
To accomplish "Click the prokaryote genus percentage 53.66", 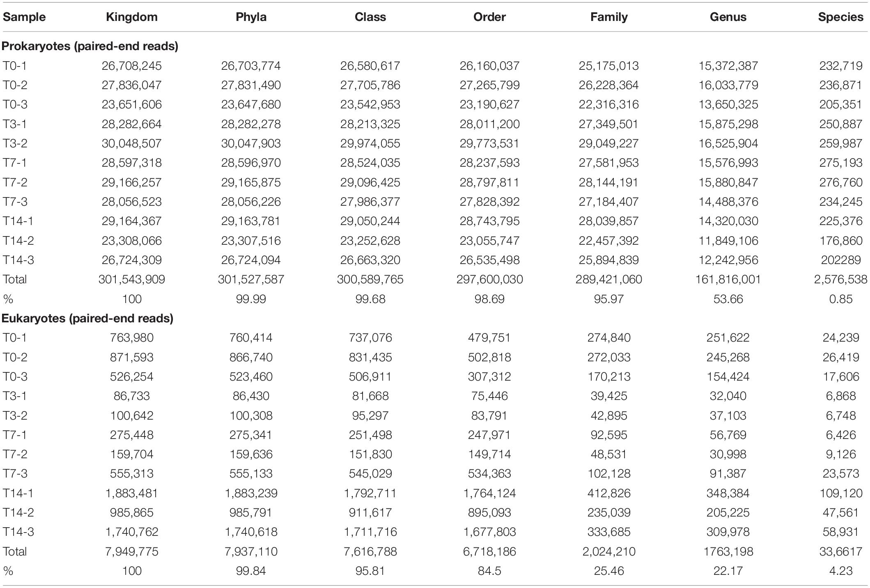I will point(728,299).
